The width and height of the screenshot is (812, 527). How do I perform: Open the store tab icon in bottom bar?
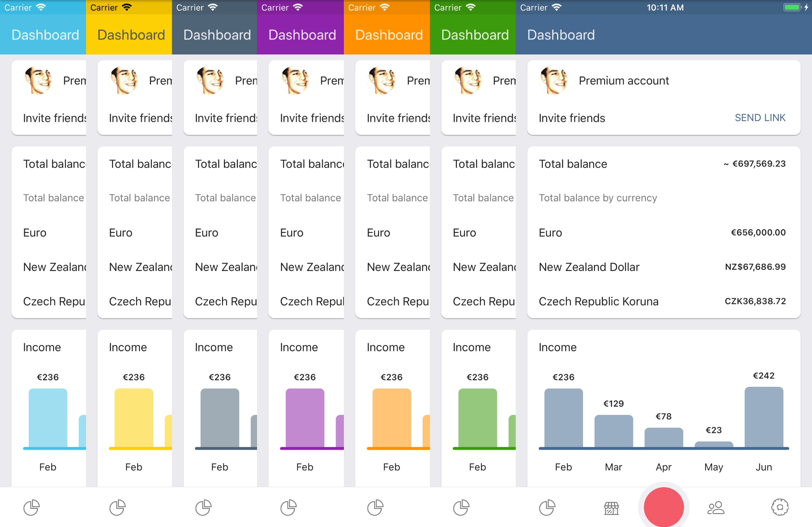pyautogui.click(x=611, y=508)
